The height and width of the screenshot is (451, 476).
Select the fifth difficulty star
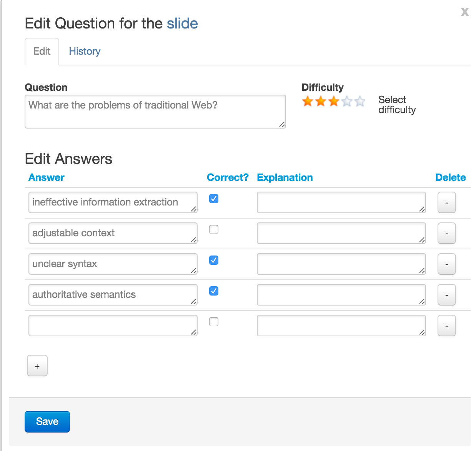(360, 101)
